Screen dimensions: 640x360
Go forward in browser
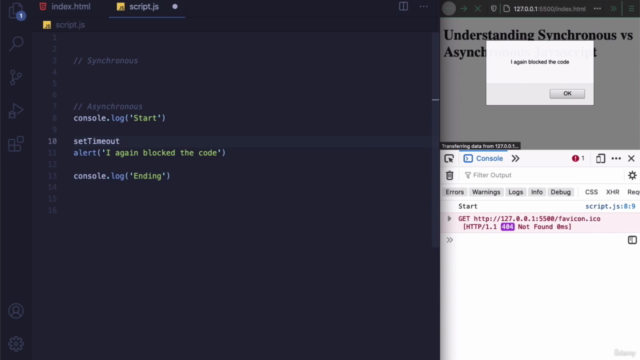463,9
